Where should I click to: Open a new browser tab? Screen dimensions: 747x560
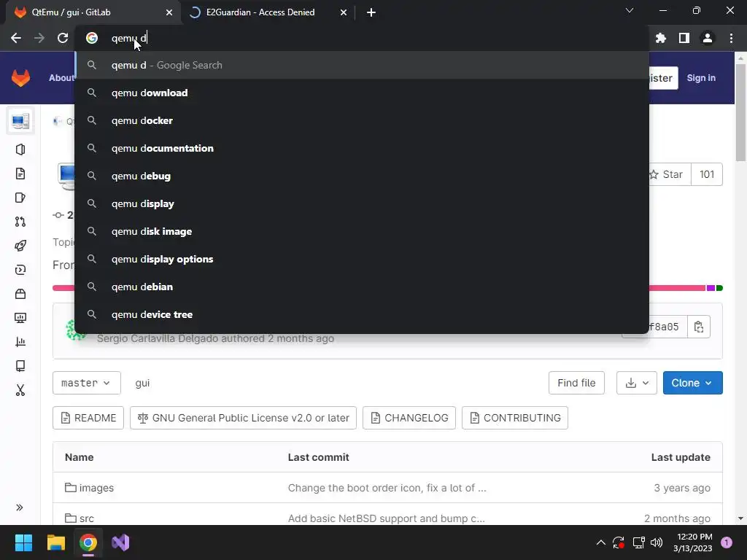371,12
